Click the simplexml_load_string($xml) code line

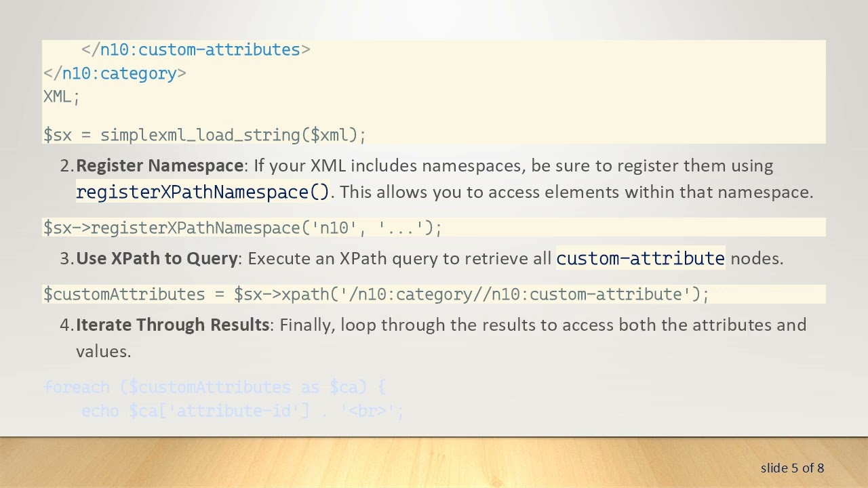(205, 135)
